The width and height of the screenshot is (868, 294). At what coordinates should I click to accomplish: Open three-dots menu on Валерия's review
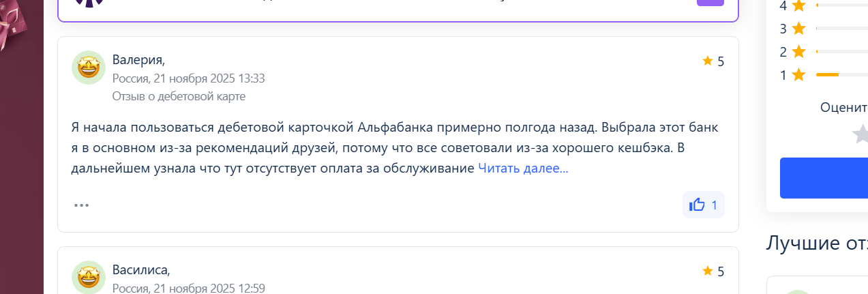click(82, 205)
